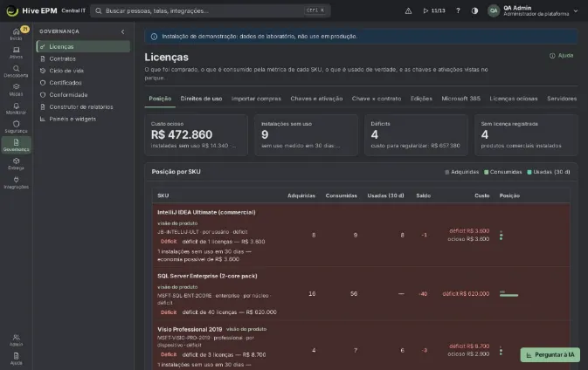Viewport: 588px width, 370px height.
Task: Open Contratos in the Governança menu
Action: (83, 58)
